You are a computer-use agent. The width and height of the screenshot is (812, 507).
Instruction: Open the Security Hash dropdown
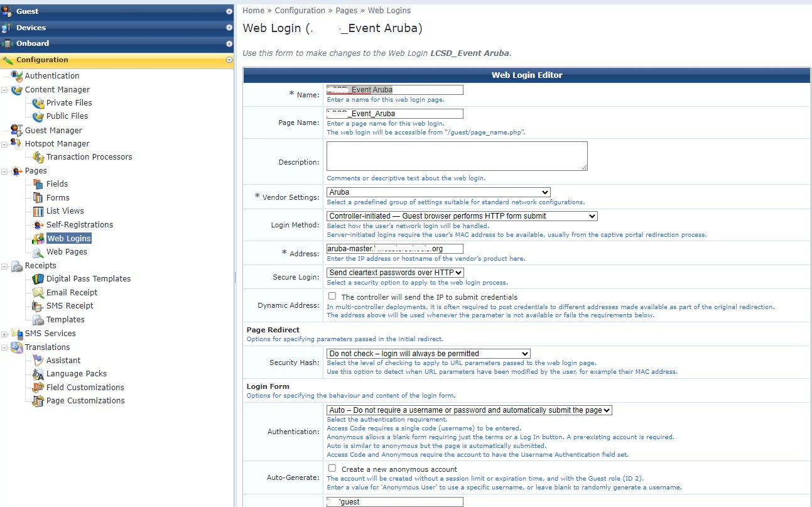pos(427,354)
